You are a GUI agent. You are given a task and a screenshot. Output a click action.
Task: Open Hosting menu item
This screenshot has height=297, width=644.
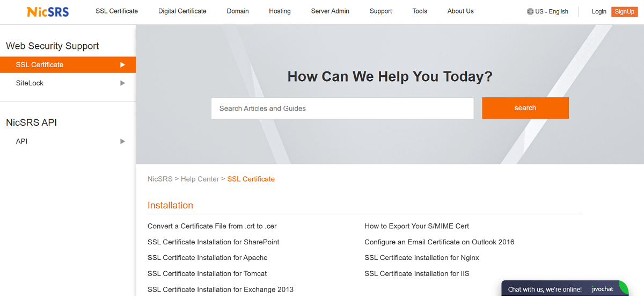tap(280, 11)
